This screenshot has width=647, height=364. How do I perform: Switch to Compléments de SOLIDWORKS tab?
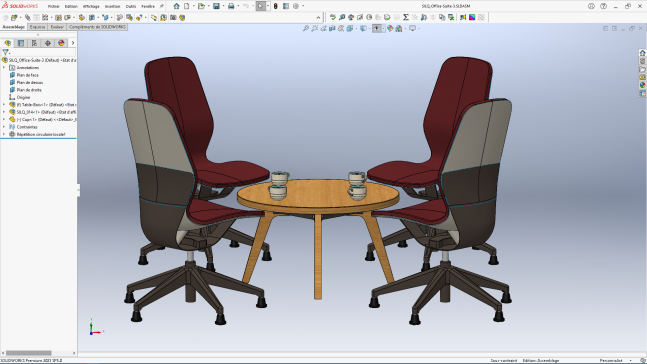97,27
